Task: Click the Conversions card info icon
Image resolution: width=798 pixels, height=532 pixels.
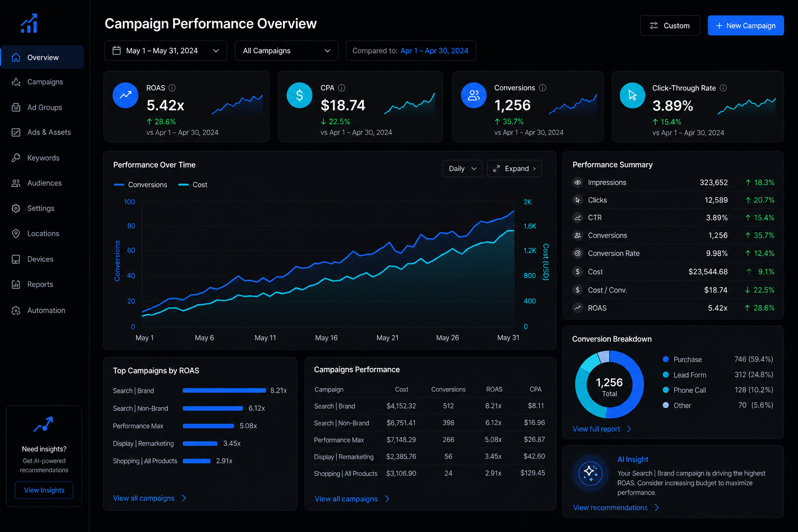Action: [543, 88]
